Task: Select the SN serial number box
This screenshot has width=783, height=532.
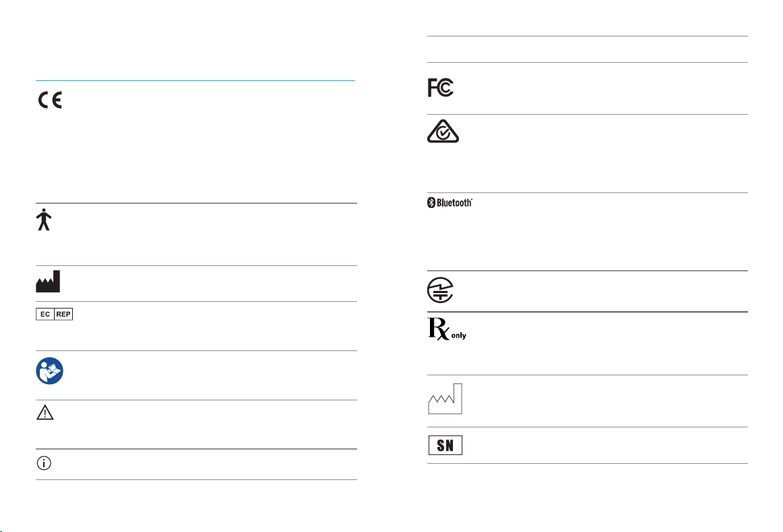Action: pyautogui.click(x=446, y=445)
